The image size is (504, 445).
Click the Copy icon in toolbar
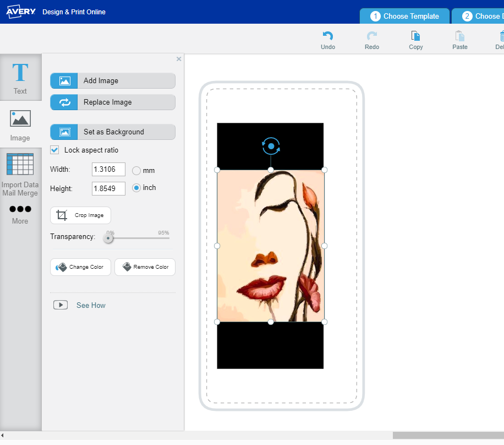pos(416,40)
